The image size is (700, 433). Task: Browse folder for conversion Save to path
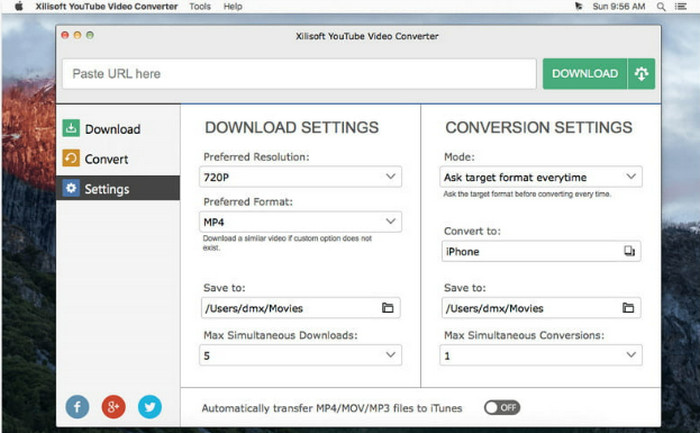pos(628,308)
